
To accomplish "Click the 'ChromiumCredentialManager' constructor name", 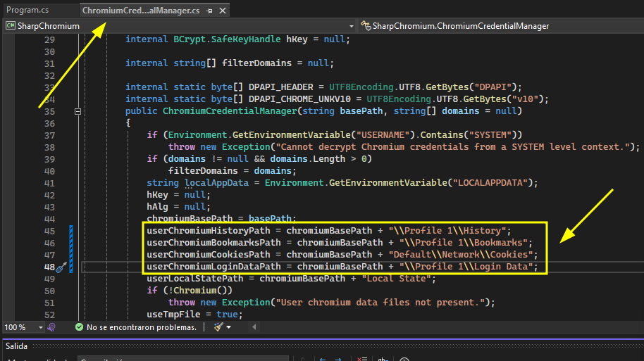I will pos(230,111).
